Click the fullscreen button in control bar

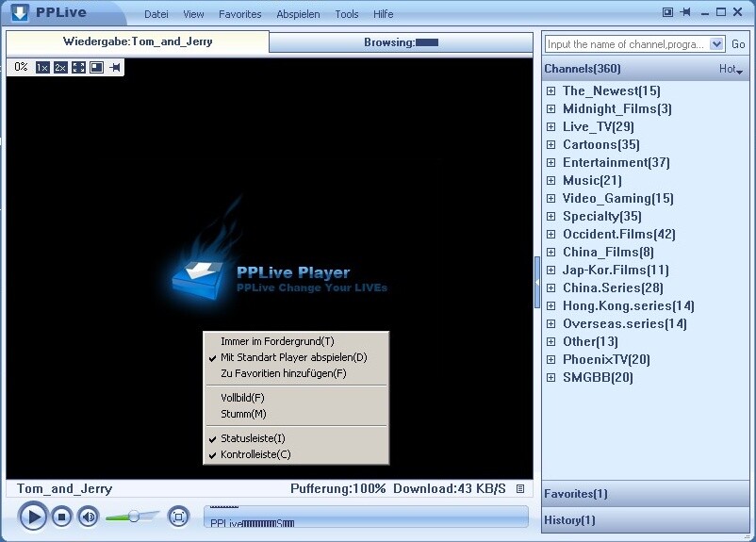pos(178,517)
